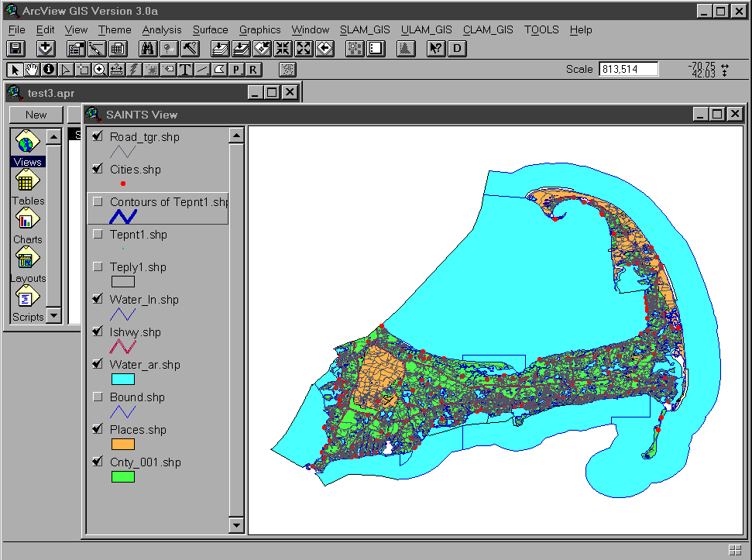Select the Draw Line tool
Screen dimensions: 752x560
tap(202, 70)
